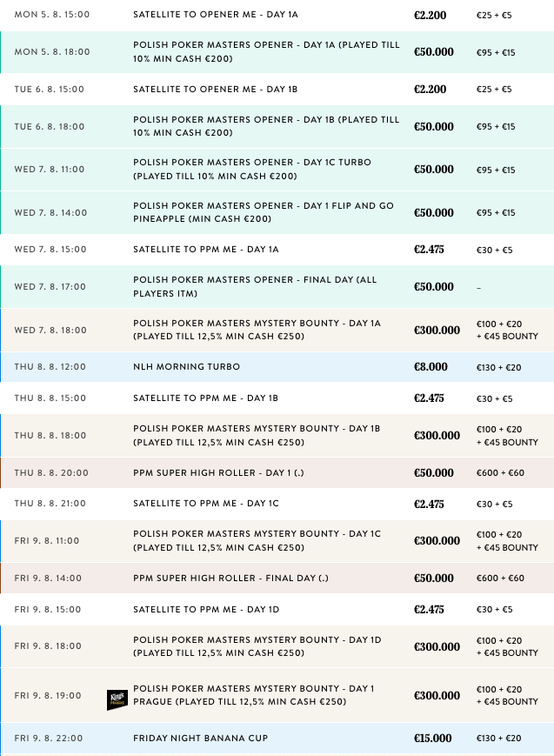Open Opener Day 1 Flip and Go Pineapple
This screenshot has width=554, height=756.
264,212
